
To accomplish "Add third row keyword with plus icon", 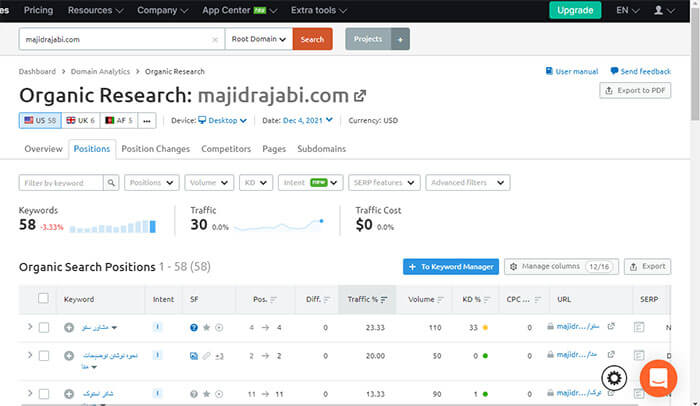I will pyautogui.click(x=69, y=393).
